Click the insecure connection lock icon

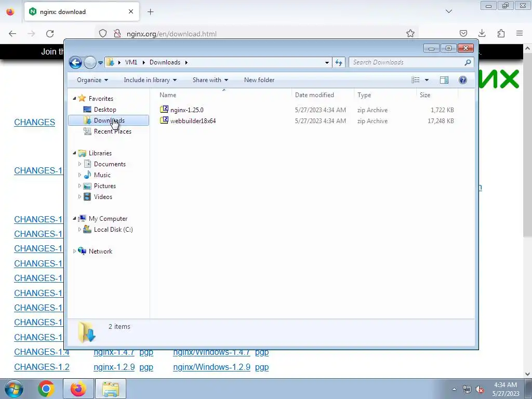117,34
